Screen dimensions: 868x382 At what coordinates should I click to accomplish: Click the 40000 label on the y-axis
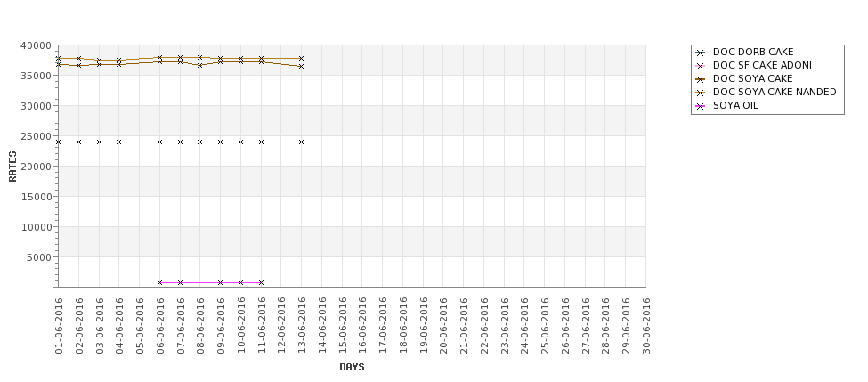pyautogui.click(x=36, y=45)
